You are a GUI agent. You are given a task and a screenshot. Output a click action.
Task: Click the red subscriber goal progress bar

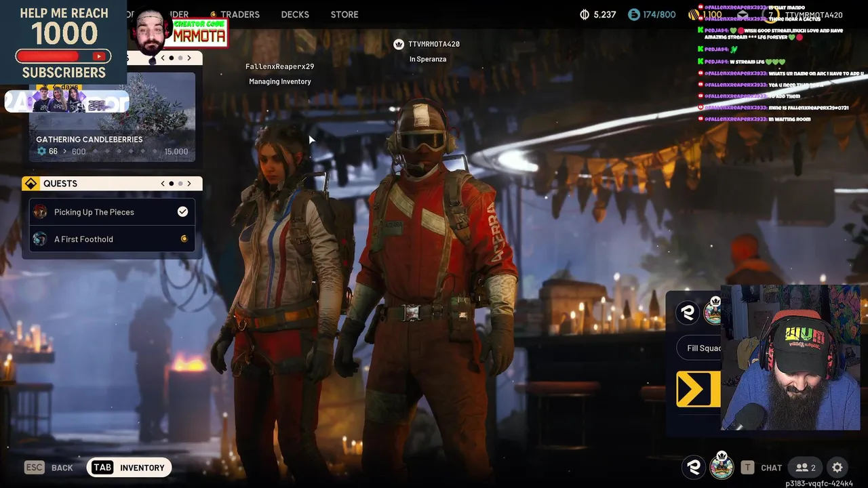coord(63,57)
